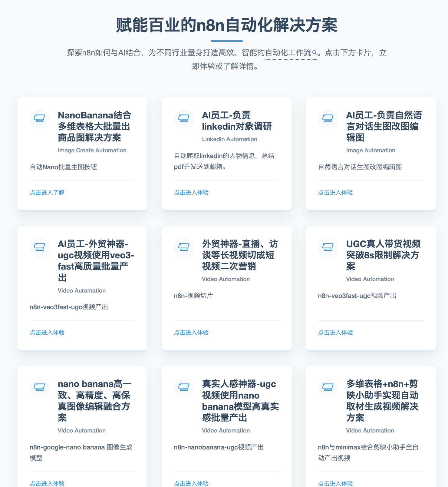This screenshot has width=448, height=487.
Task: Open the 自动化工作流 underlined link
Action: point(288,53)
